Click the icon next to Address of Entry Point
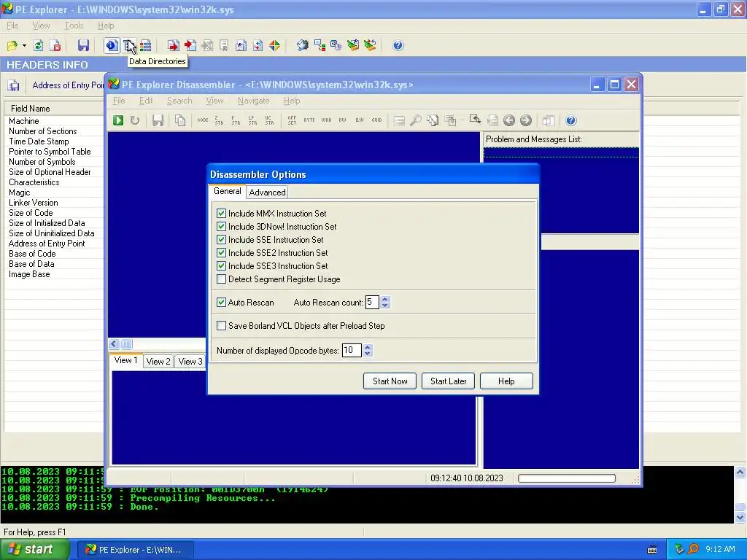The image size is (747, 560). tap(14, 86)
